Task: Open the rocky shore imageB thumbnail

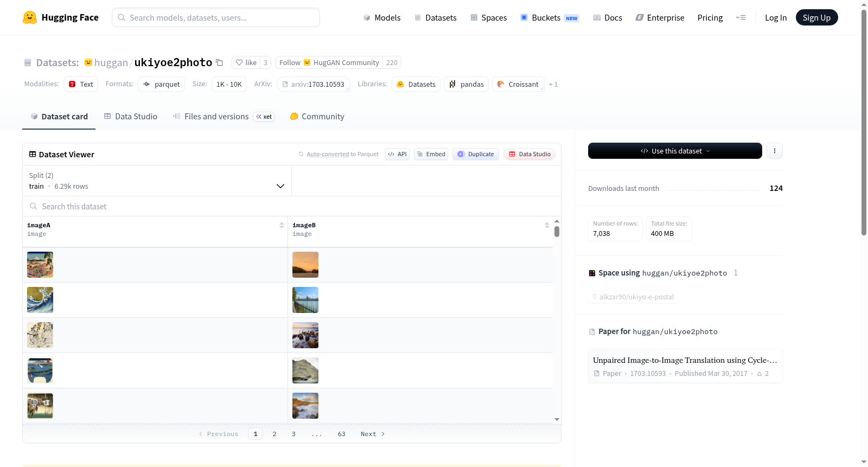Action: [305, 335]
